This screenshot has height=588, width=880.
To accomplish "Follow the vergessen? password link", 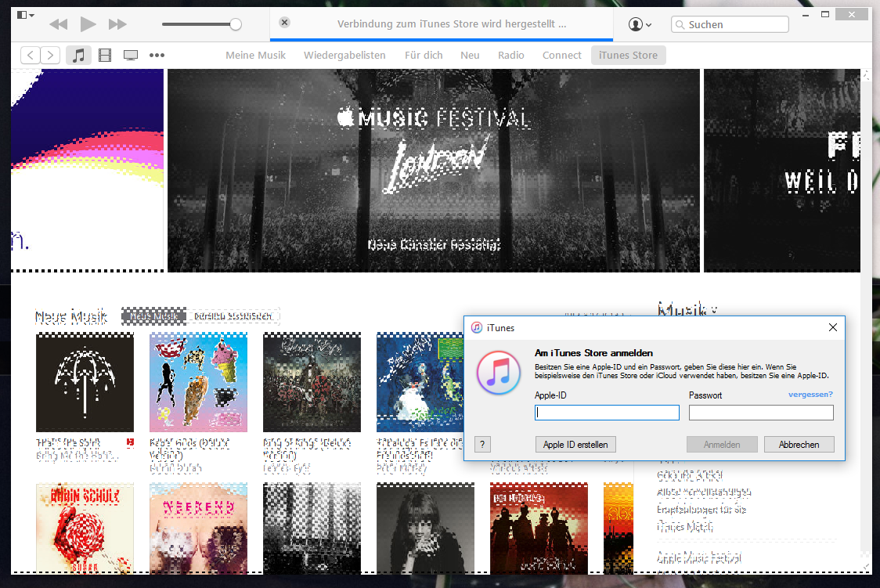I will [x=810, y=395].
